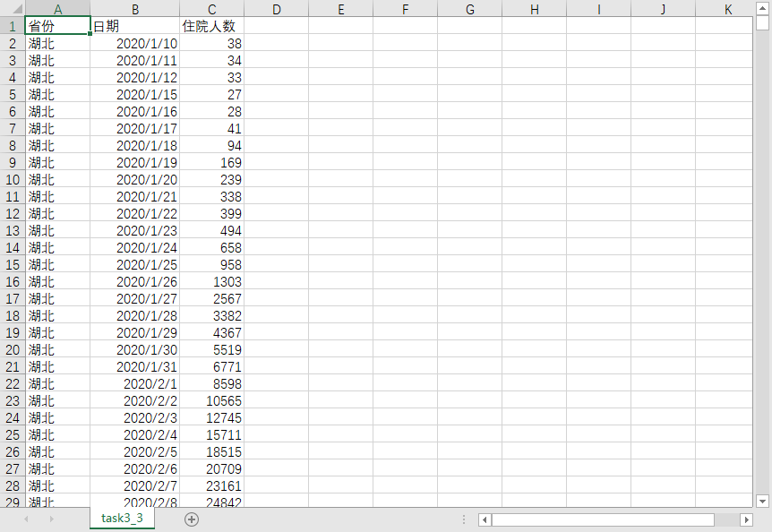Switch to the task3_3 sheet tab

[122, 519]
